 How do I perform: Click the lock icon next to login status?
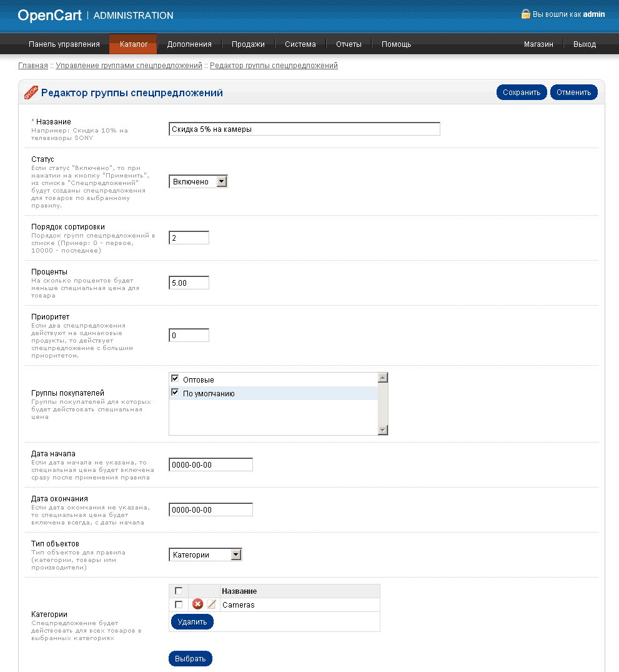pos(525,14)
